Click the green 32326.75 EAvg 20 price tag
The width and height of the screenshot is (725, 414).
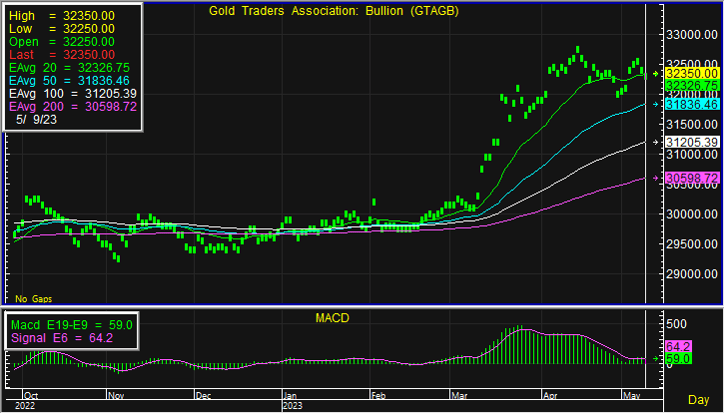(691, 87)
